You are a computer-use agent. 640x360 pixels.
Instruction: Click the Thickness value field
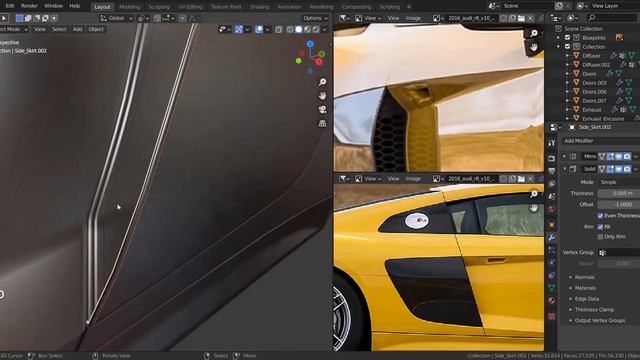pyautogui.click(x=618, y=193)
